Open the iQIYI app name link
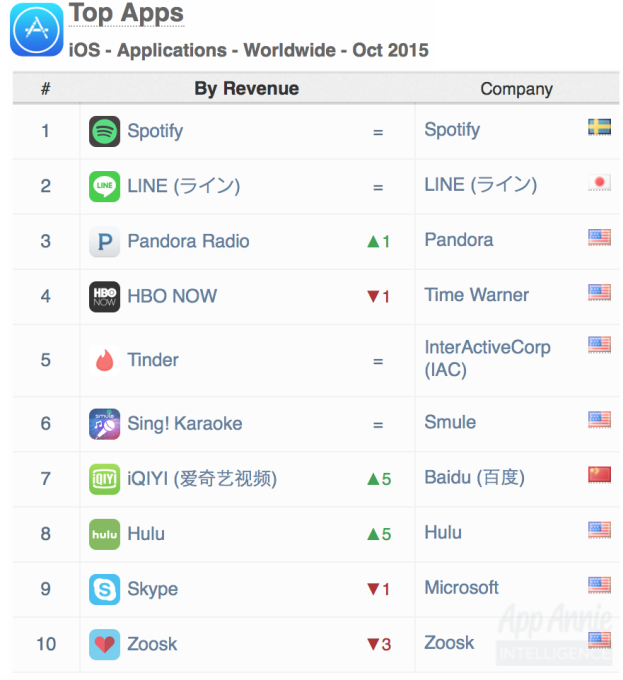 pos(202,479)
